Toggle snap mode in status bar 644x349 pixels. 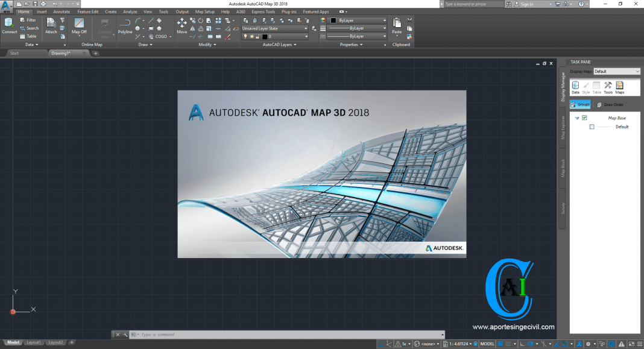tap(508, 344)
